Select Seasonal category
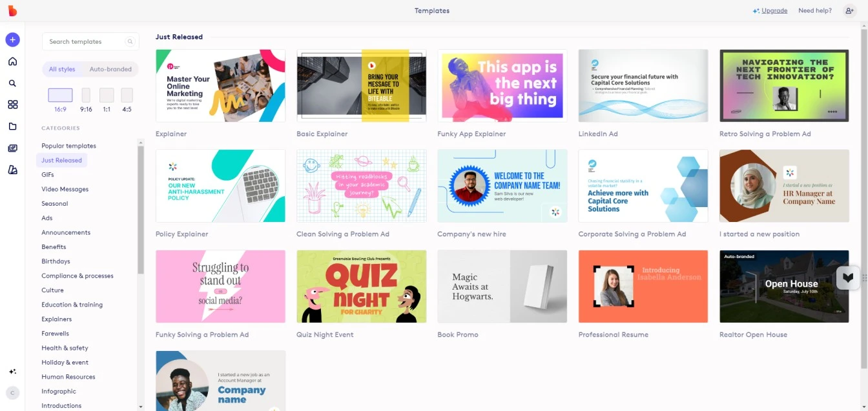 click(55, 203)
